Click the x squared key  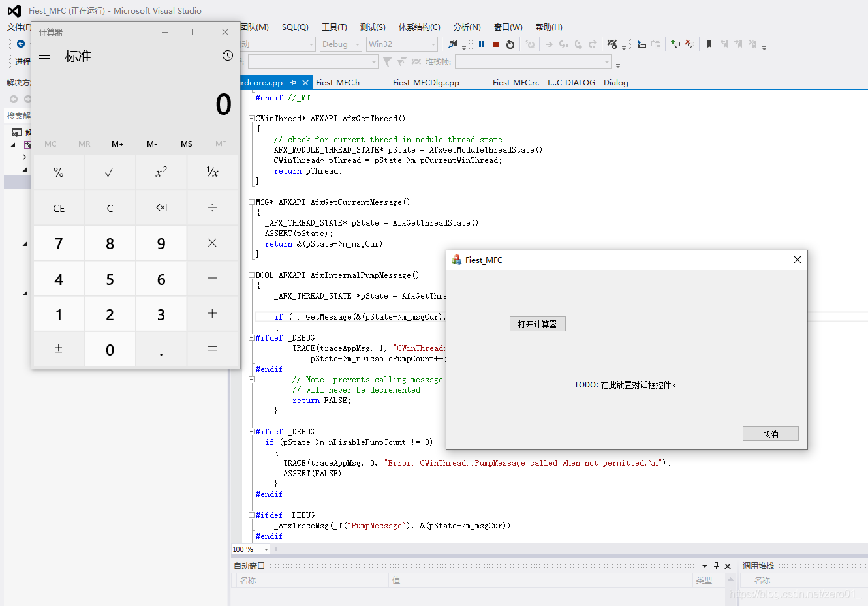click(161, 173)
